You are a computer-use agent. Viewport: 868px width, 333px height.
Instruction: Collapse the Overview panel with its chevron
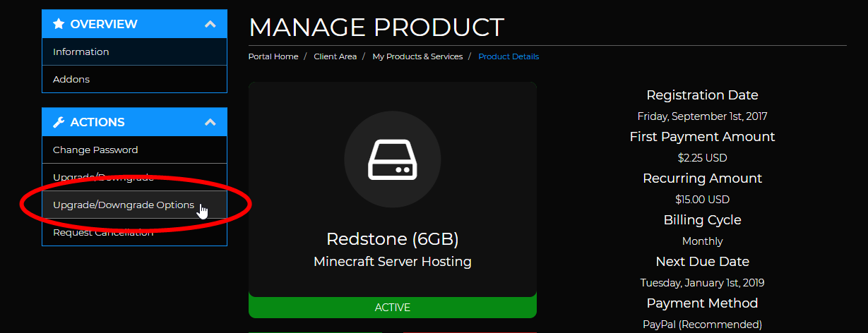pos(210,24)
